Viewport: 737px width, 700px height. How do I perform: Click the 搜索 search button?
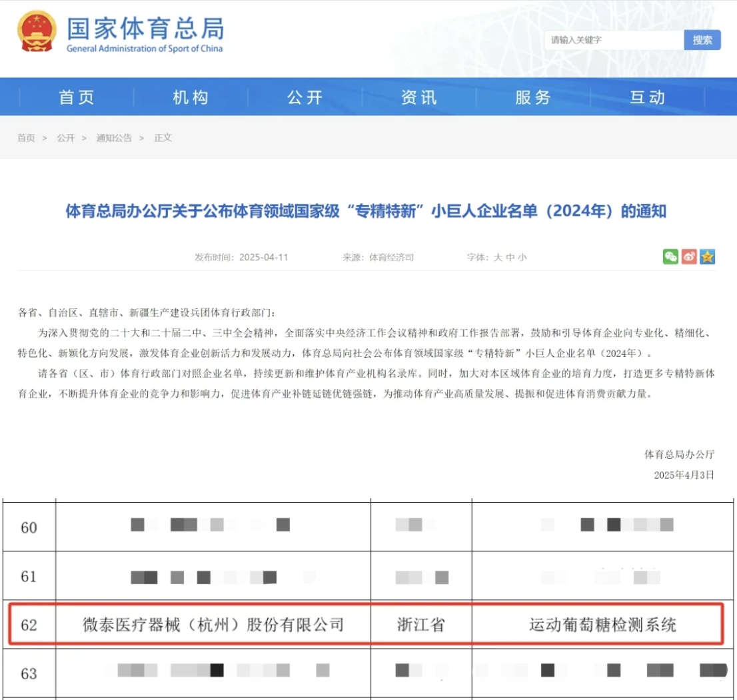[702, 40]
